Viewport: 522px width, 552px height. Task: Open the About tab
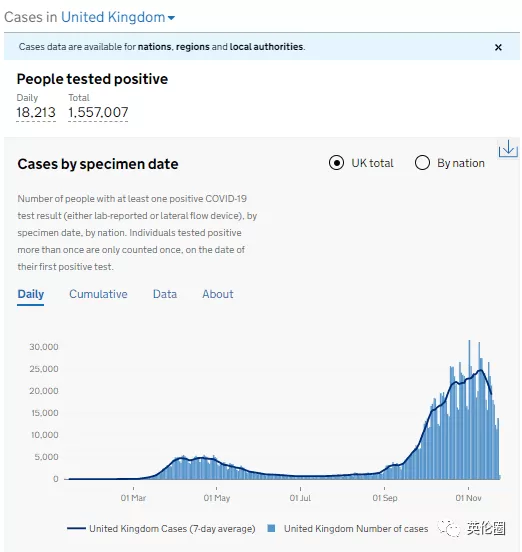click(218, 294)
